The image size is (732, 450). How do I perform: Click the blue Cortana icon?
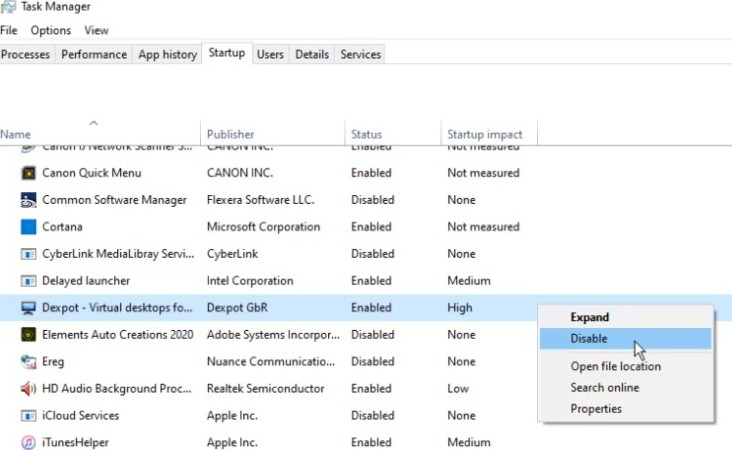(28, 227)
